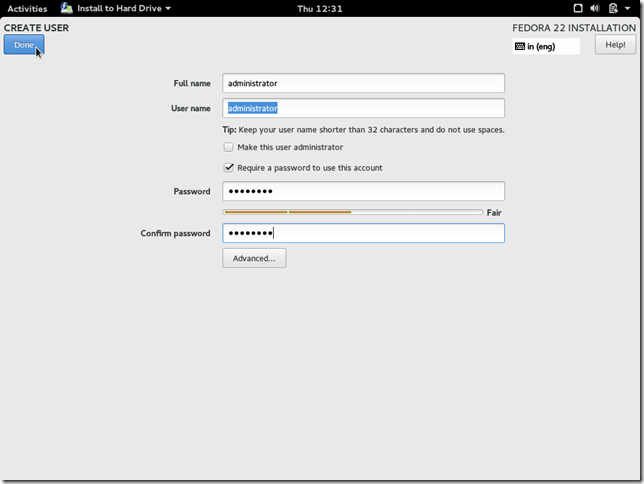Open the Advanced... user settings
The image size is (644, 484).
254,258
